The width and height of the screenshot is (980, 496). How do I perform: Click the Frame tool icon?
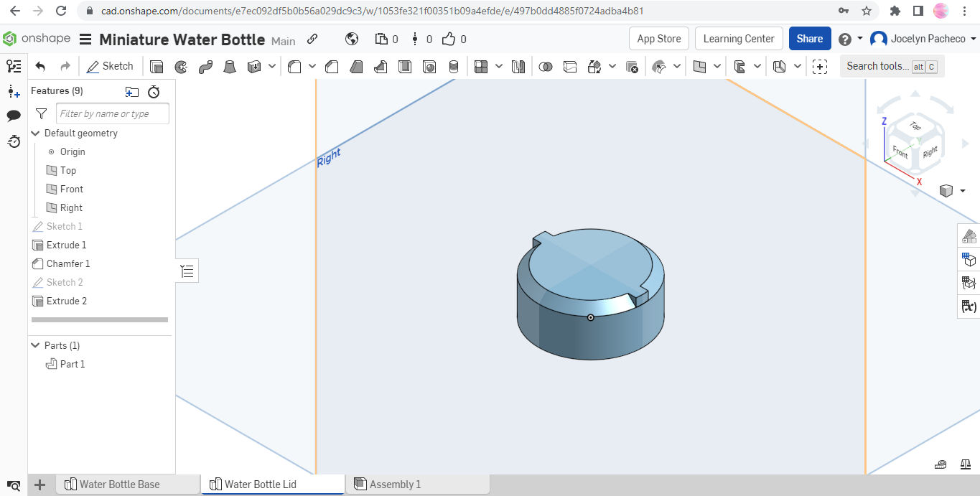740,67
